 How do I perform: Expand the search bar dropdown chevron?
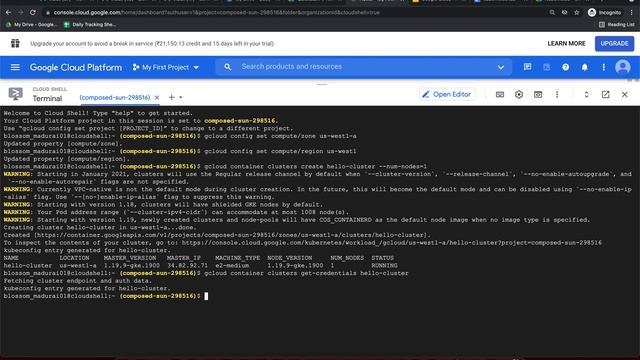pos(501,67)
